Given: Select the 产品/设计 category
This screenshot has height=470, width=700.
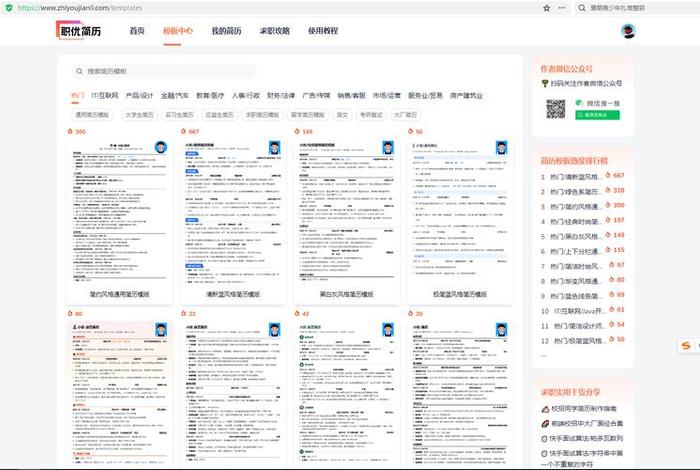Looking at the screenshot, I should coord(139,96).
